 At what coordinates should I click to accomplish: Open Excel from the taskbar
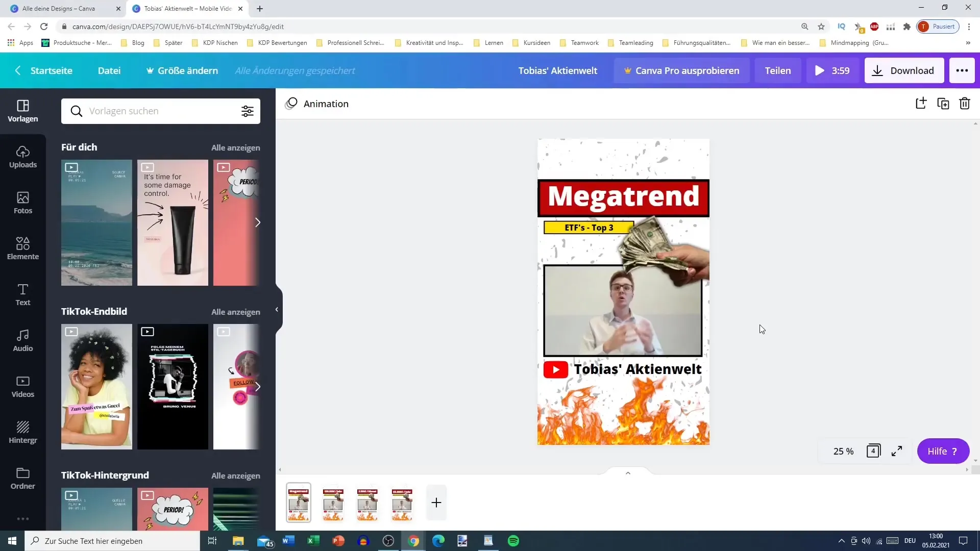[313, 541]
